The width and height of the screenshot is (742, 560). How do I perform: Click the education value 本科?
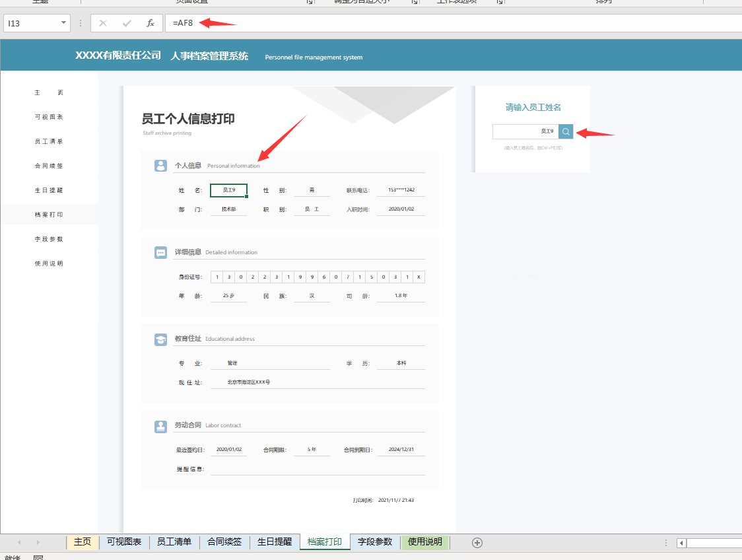pos(401,363)
